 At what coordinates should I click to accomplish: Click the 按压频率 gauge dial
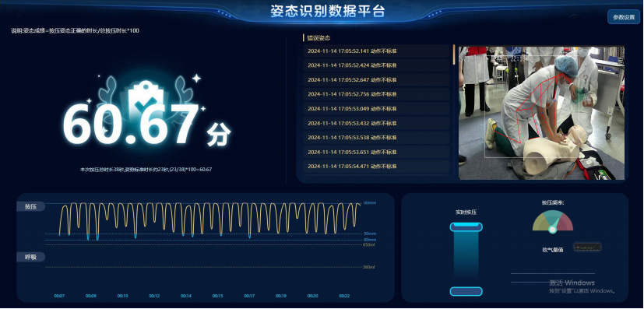tap(552, 222)
